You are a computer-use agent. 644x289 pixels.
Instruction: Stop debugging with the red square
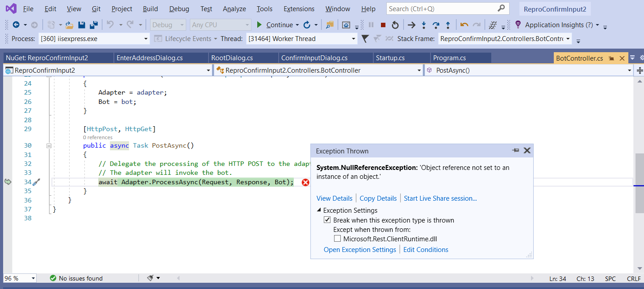tap(383, 25)
